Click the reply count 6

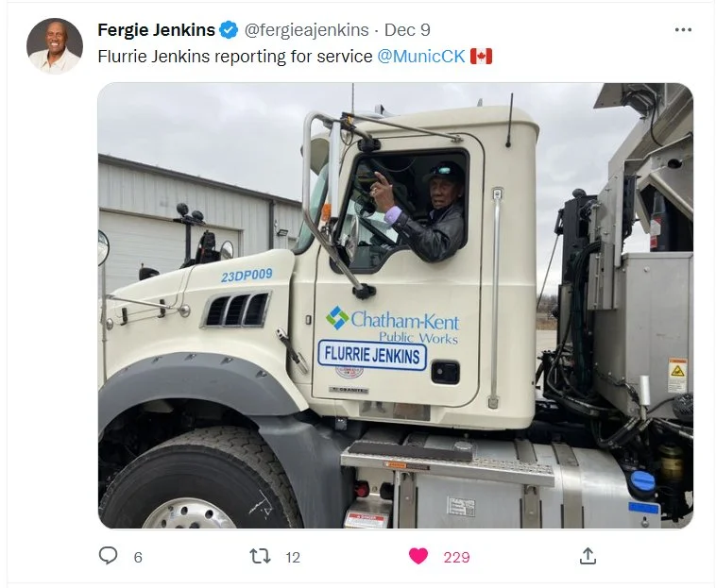(138, 558)
